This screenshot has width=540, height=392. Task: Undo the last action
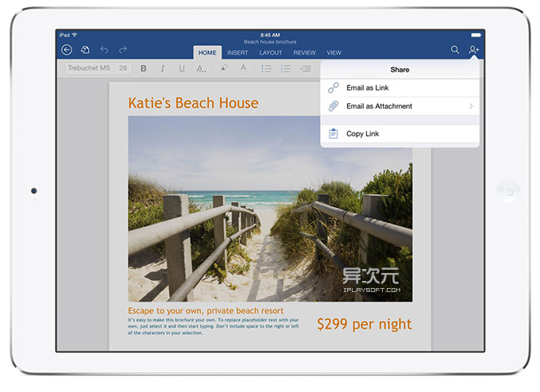(104, 50)
